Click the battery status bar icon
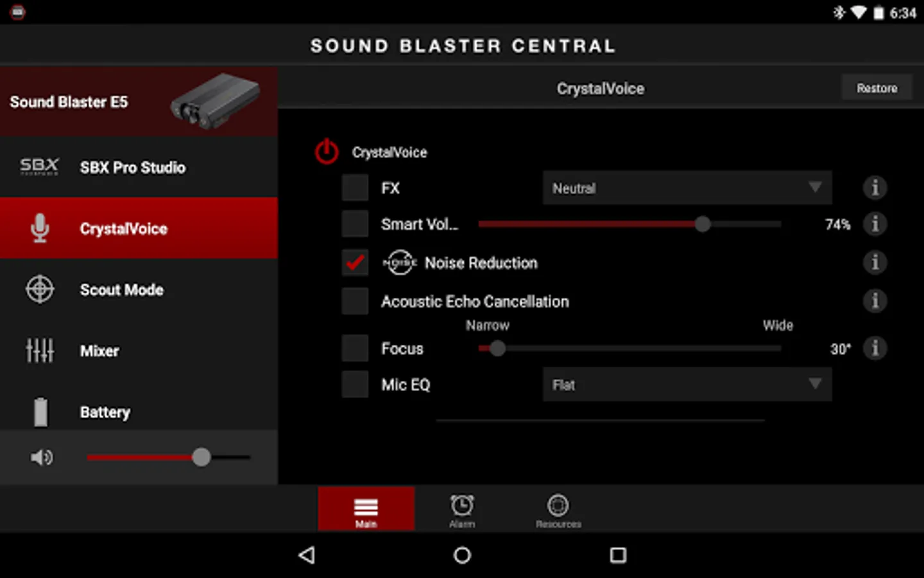 [878, 12]
